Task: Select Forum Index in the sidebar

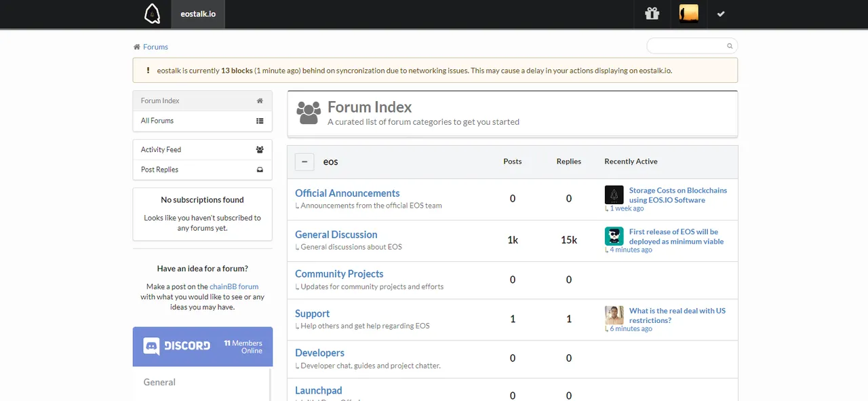Action: (x=202, y=100)
